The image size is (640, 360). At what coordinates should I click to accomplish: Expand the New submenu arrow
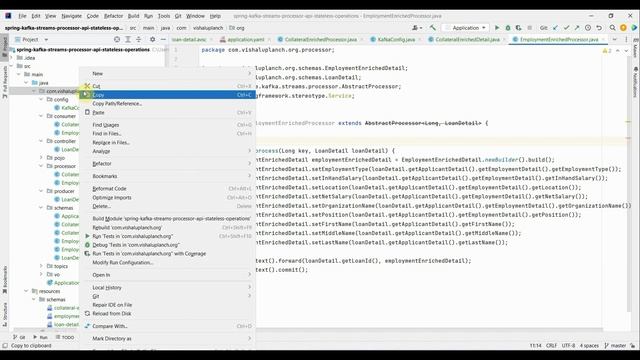(x=250, y=73)
